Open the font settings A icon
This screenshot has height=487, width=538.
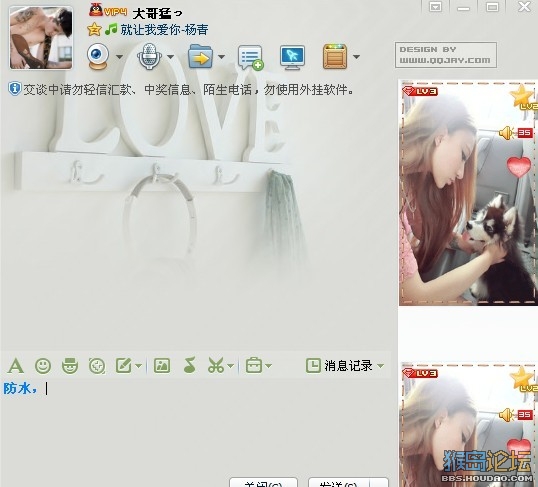[x=16, y=366]
